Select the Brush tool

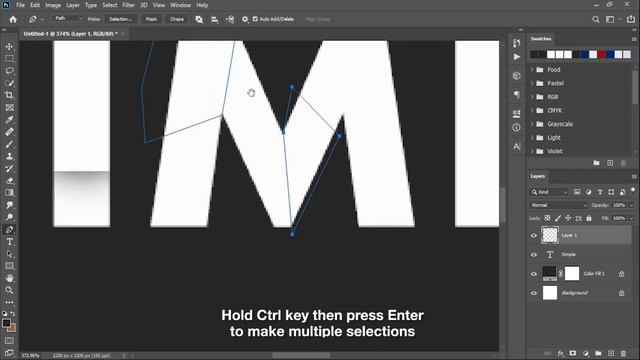click(9, 144)
